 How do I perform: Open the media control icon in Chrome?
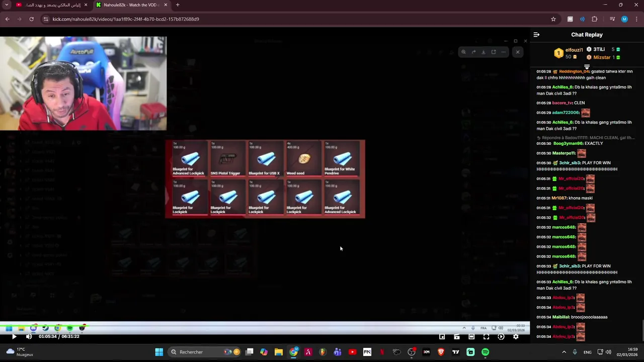tap(612, 19)
